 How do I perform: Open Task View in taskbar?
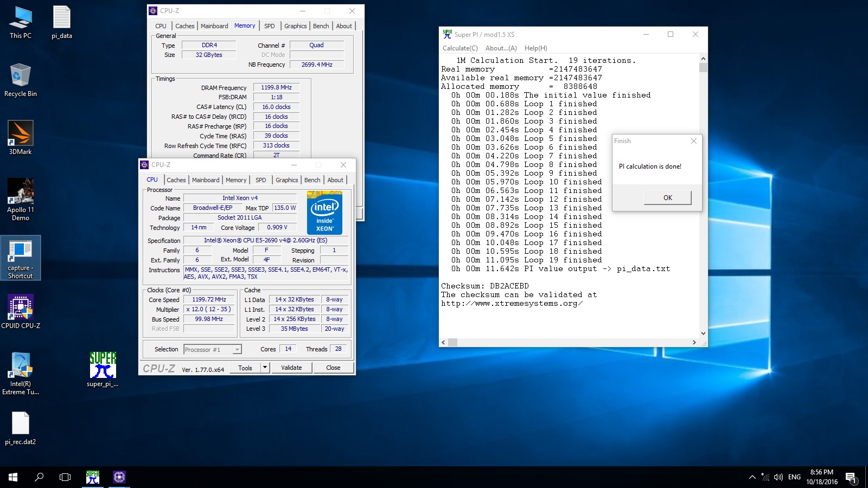pyautogui.click(x=65, y=477)
